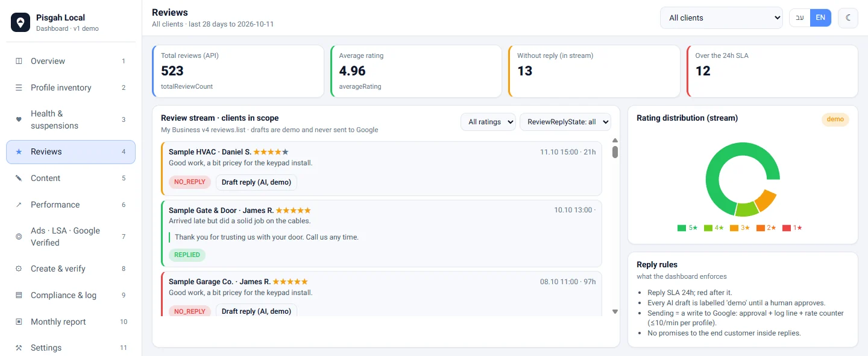Click the 3★ amber legend swatch

point(734,228)
